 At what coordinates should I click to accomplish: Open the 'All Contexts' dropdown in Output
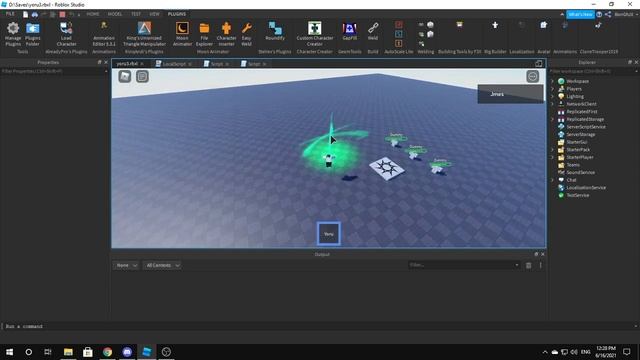(162, 265)
